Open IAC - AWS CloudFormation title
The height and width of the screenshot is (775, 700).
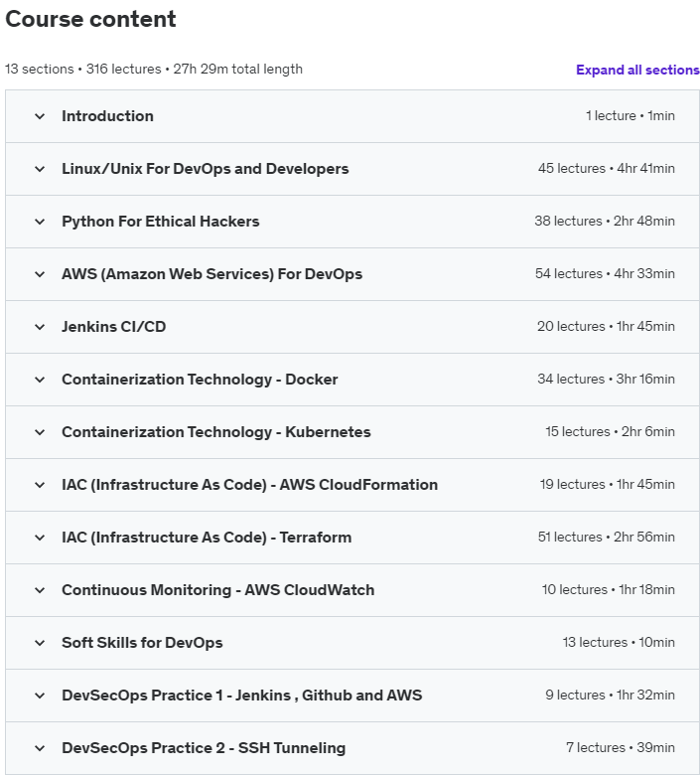coord(249,485)
